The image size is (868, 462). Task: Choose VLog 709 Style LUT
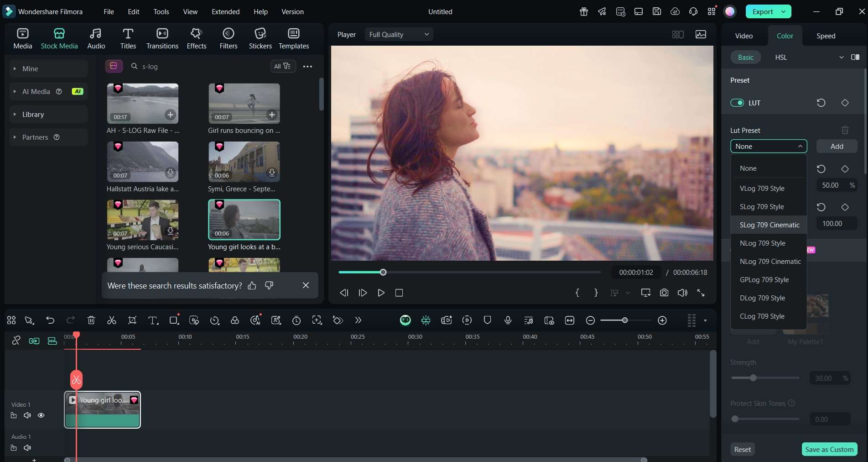point(769,188)
